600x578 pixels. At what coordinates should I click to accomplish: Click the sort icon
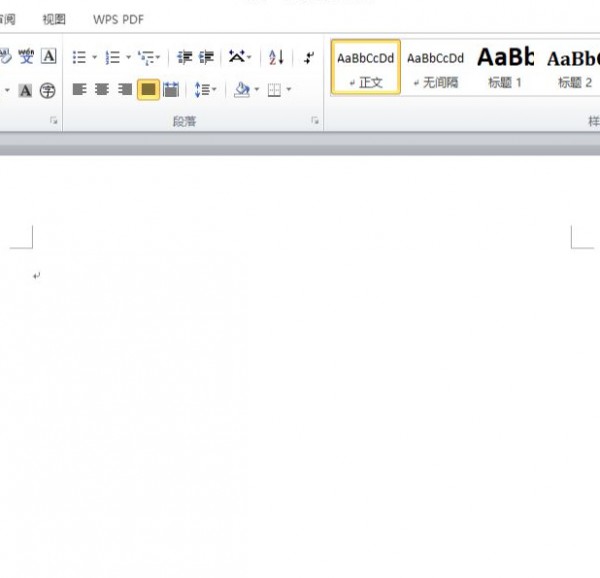276,58
